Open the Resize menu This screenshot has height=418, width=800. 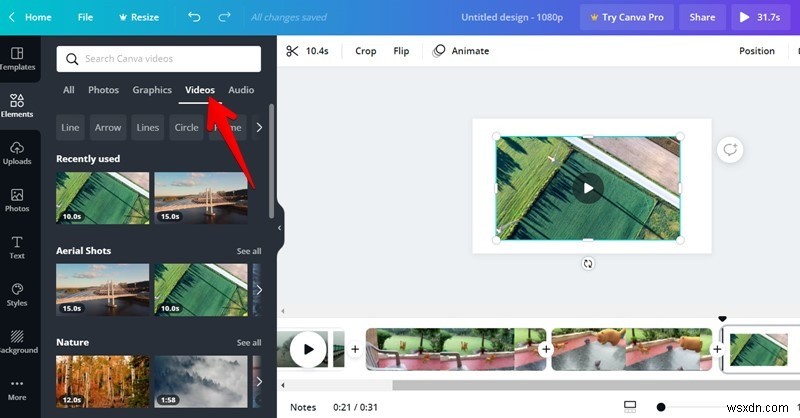click(138, 17)
